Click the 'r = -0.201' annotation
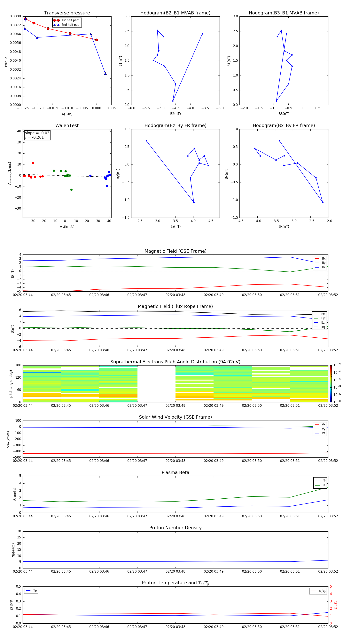 tap(34, 137)
